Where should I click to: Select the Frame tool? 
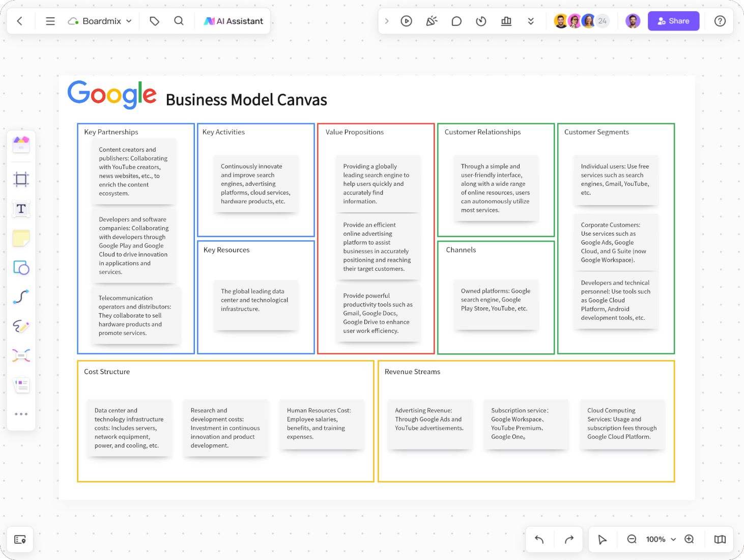click(x=21, y=179)
